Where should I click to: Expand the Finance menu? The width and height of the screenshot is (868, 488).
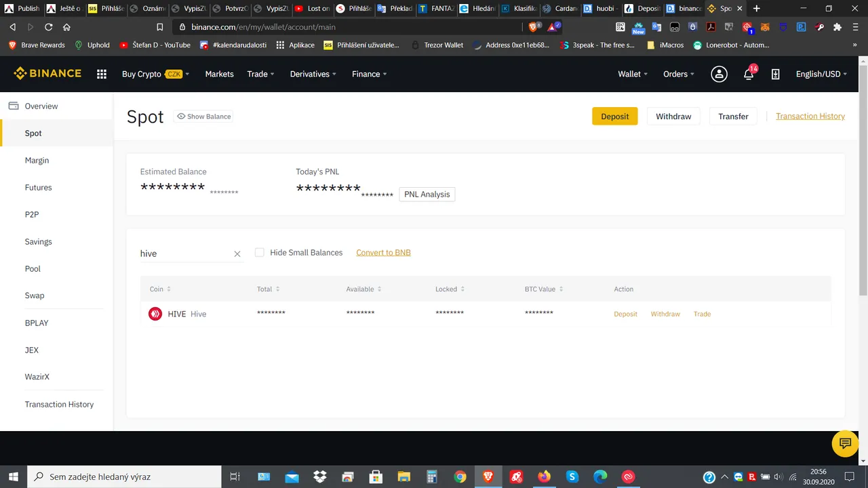tap(370, 75)
